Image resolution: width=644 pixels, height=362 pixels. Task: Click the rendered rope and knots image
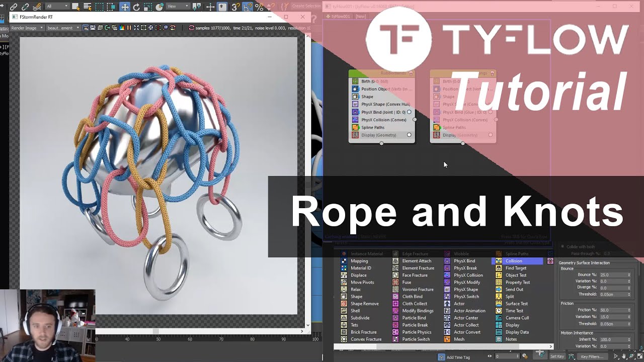pos(158,176)
